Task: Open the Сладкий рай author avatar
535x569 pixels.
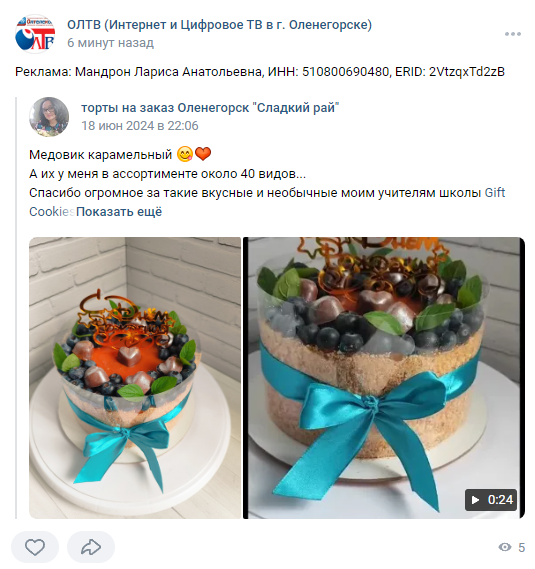Action: [49, 116]
